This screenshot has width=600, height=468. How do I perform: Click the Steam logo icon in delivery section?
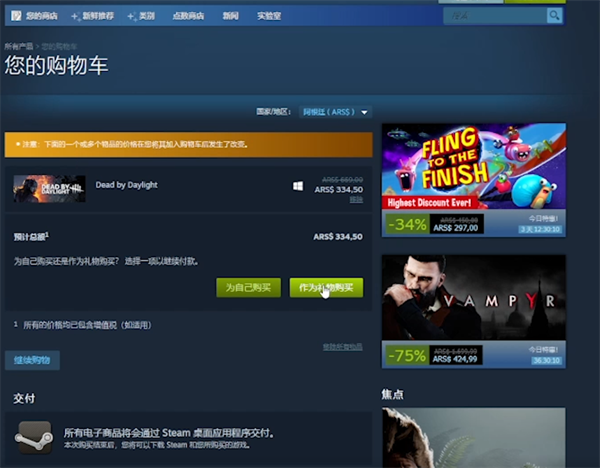point(34,437)
